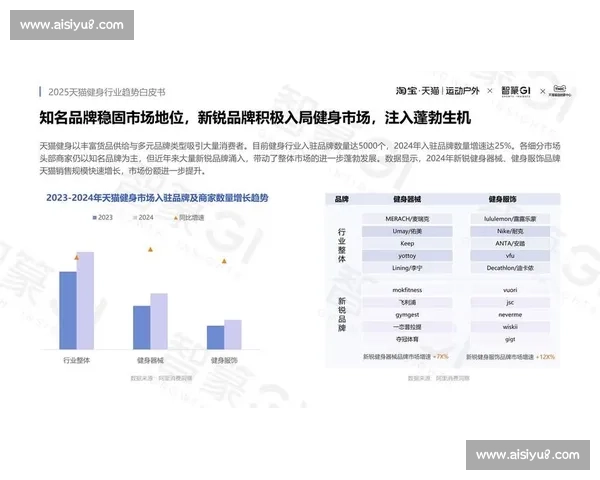
Task: Click the legend label 2024
Action: [x=146, y=217]
